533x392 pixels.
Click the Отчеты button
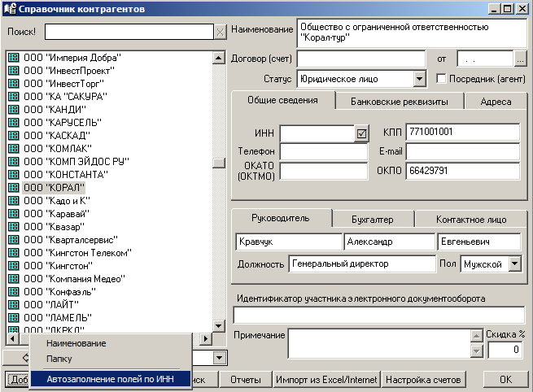(x=245, y=380)
